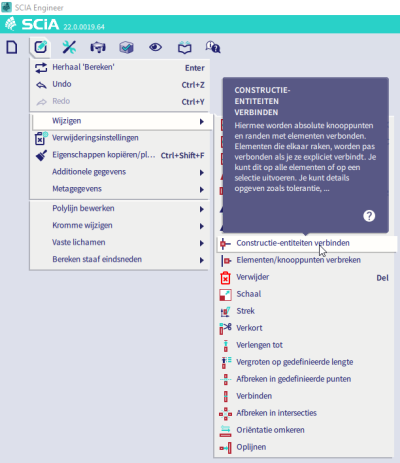400x463 pixels.
Task: Click the Verbinden member icon
Action: point(226,396)
